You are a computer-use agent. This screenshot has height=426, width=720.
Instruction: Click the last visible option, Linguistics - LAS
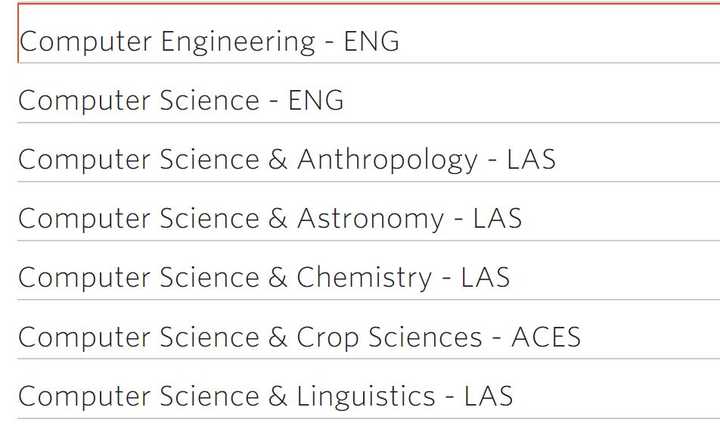tap(369, 389)
